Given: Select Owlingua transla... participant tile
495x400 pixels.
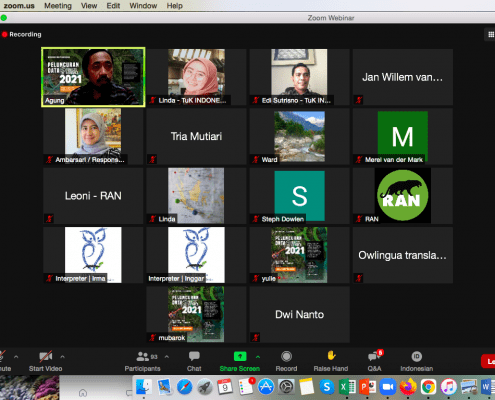Looking at the screenshot, I should [x=403, y=255].
